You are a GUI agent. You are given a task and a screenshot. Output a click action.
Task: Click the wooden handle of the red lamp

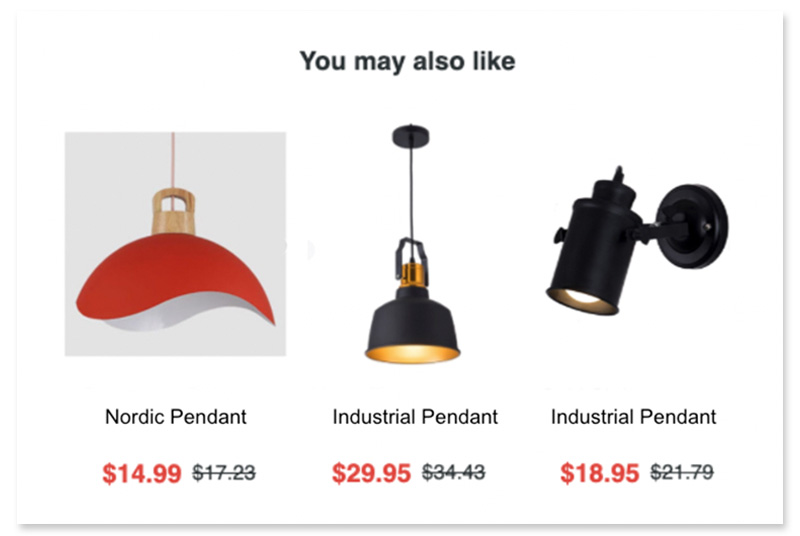point(173,212)
